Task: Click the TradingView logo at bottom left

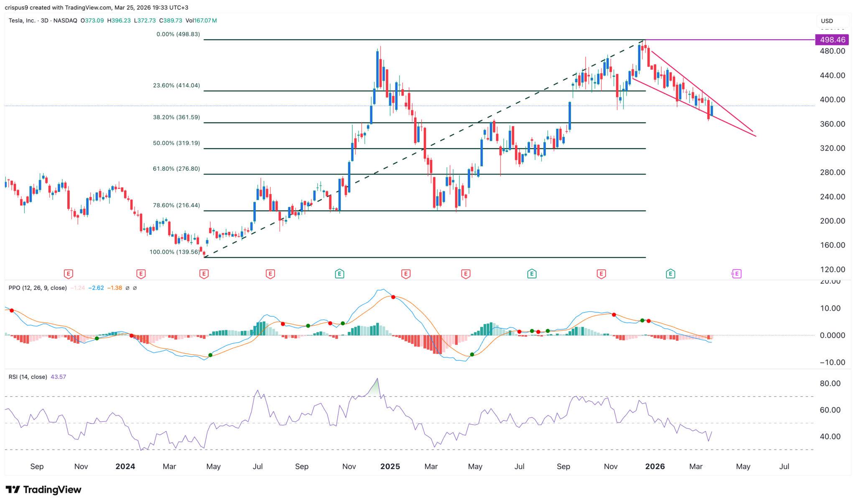Action: click(x=43, y=489)
